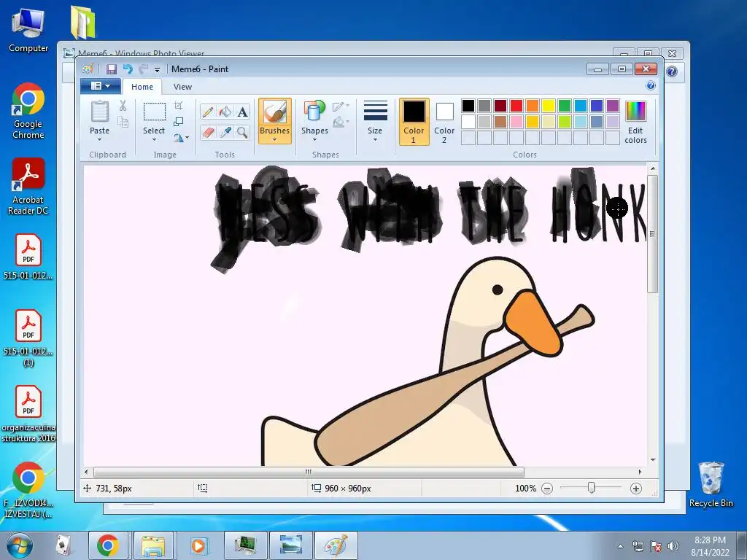Expand the Brushes dropdown arrow
747x560 pixels.
[274, 140]
